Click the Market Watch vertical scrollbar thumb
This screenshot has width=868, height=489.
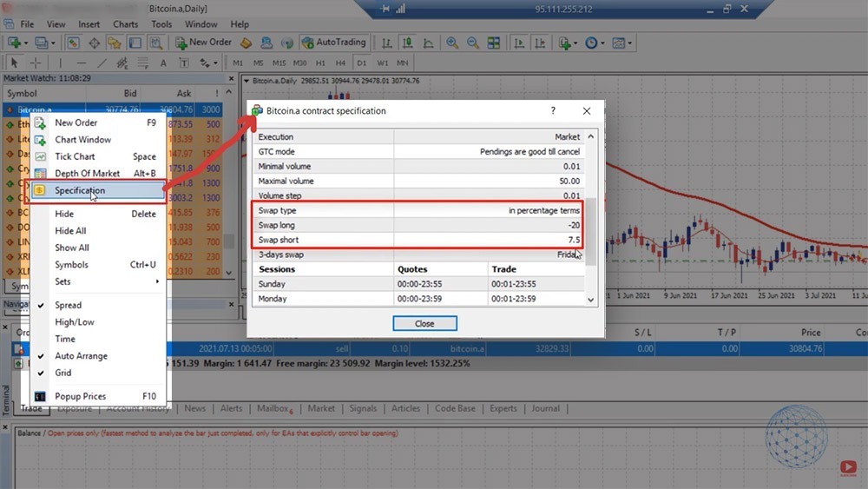(228, 241)
